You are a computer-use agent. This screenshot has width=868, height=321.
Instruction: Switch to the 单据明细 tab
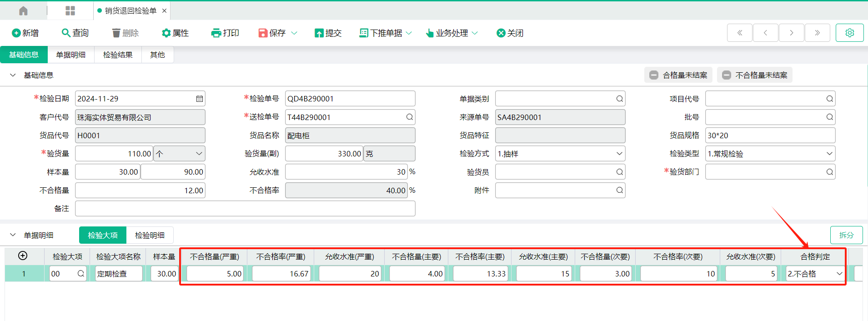71,55
